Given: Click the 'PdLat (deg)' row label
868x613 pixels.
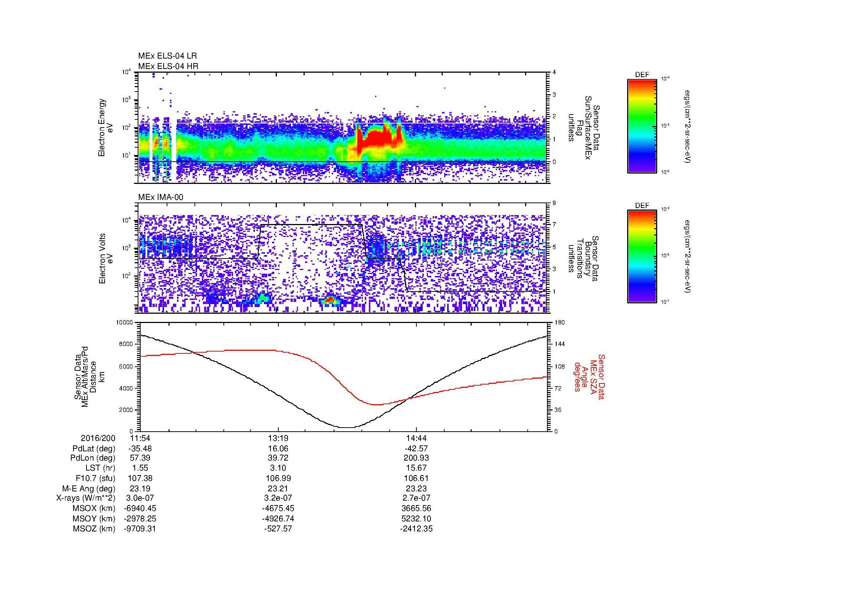Looking at the screenshot, I should point(94,449).
